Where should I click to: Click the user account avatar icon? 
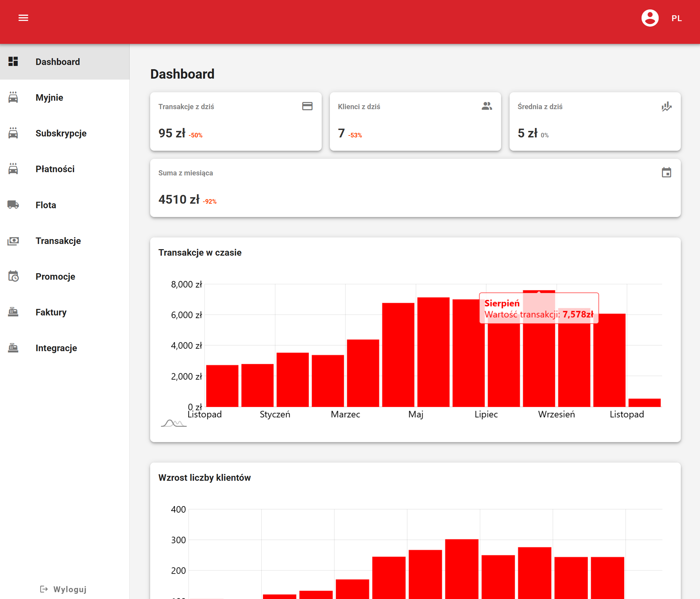coord(650,18)
